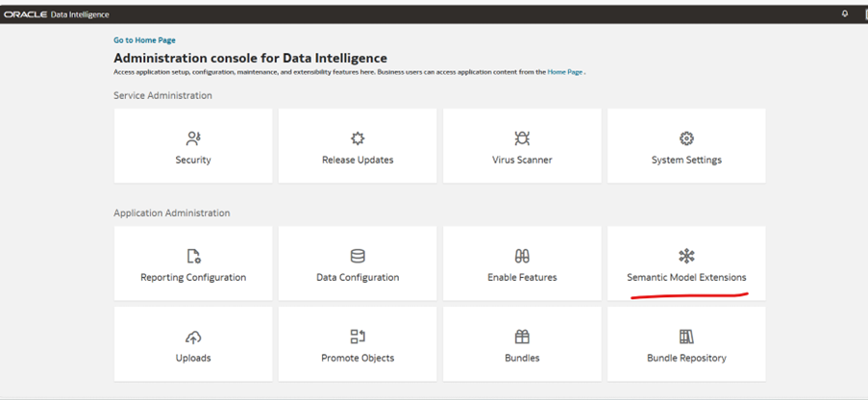This screenshot has height=400, width=868.
Task: Click the Release Updates badge icon
Action: tap(358, 138)
